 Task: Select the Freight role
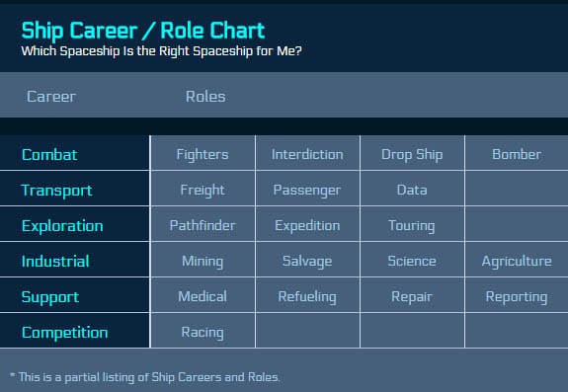(x=203, y=190)
